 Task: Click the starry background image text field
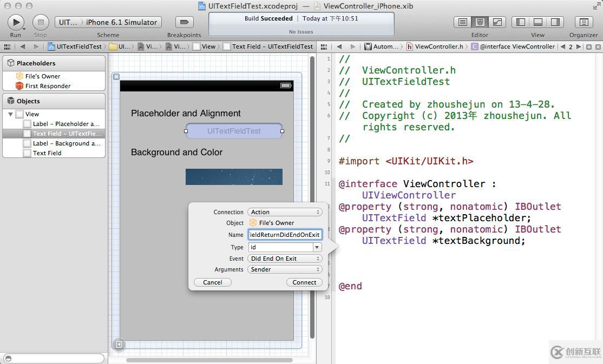point(234,177)
